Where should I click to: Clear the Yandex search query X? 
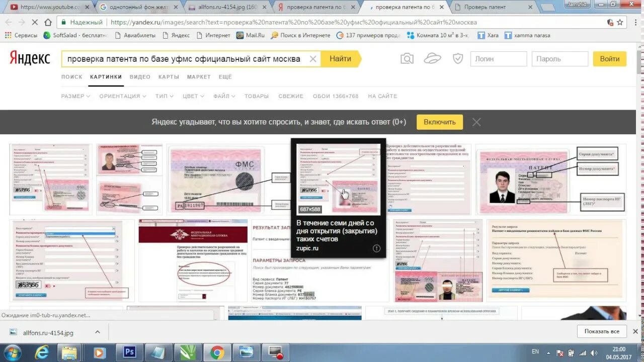(x=312, y=59)
